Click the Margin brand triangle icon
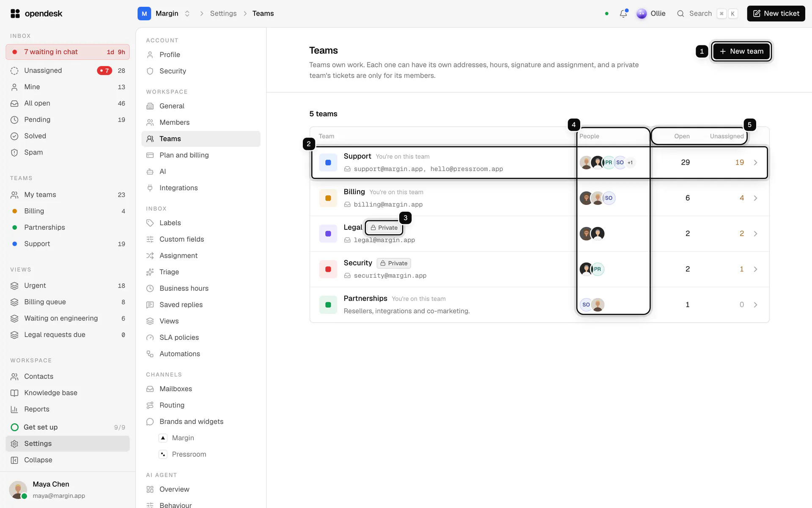812x508 pixels. (x=163, y=438)
